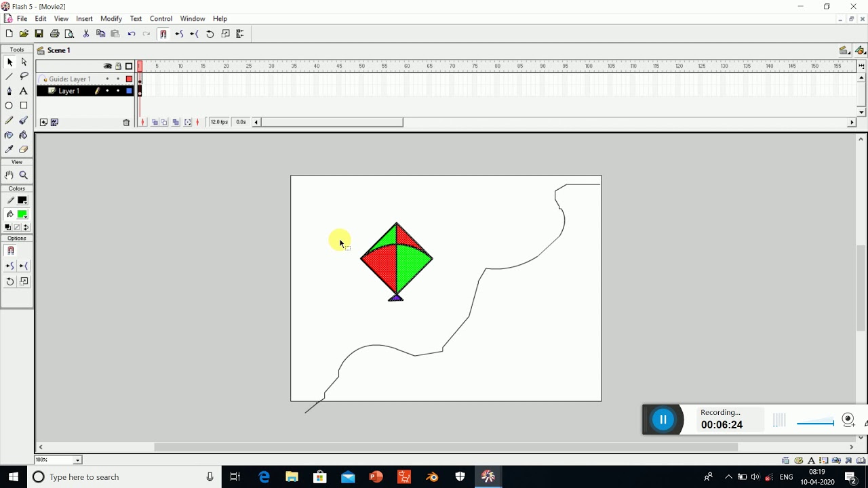Open the Modify menu
Screen dimensions: 868x488
[111, 19]
